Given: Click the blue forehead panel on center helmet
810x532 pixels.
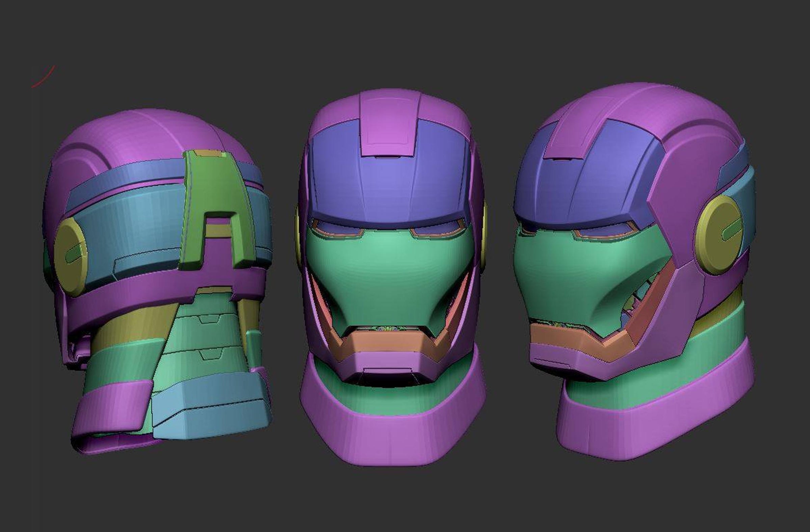Looking at the screenshot, I should (388, 184).
